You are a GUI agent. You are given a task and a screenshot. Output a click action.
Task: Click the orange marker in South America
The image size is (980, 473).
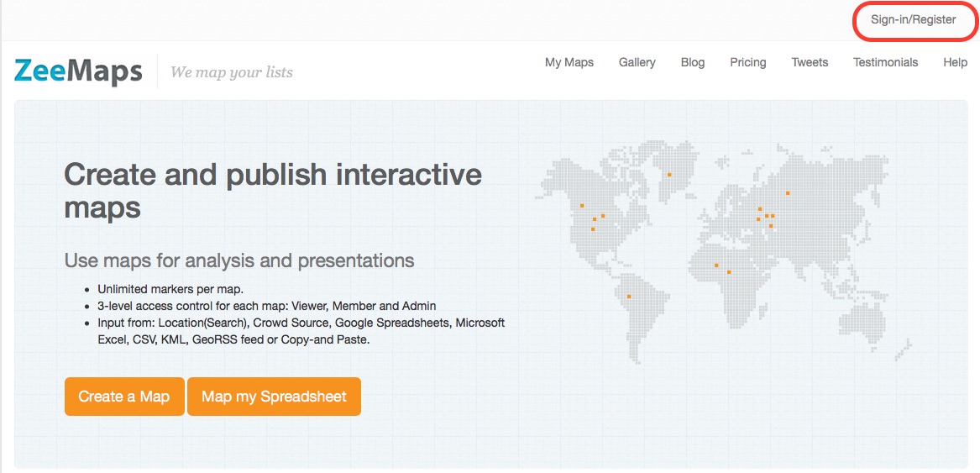[629, 296]
